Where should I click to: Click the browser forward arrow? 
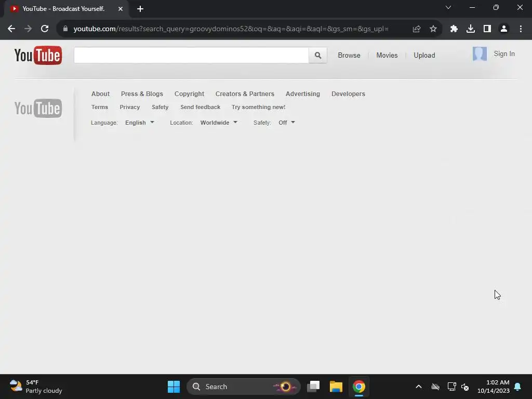pos(28,29)
